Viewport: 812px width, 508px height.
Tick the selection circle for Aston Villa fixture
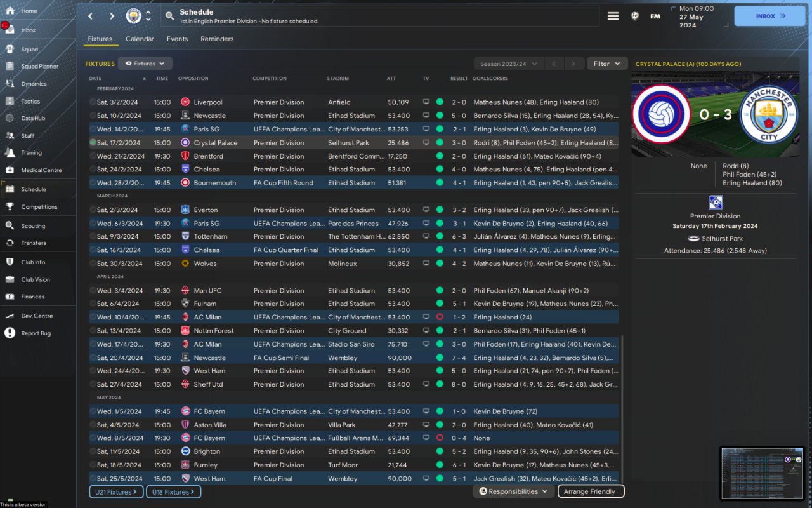pyautogui.click(x=93, y=425)
